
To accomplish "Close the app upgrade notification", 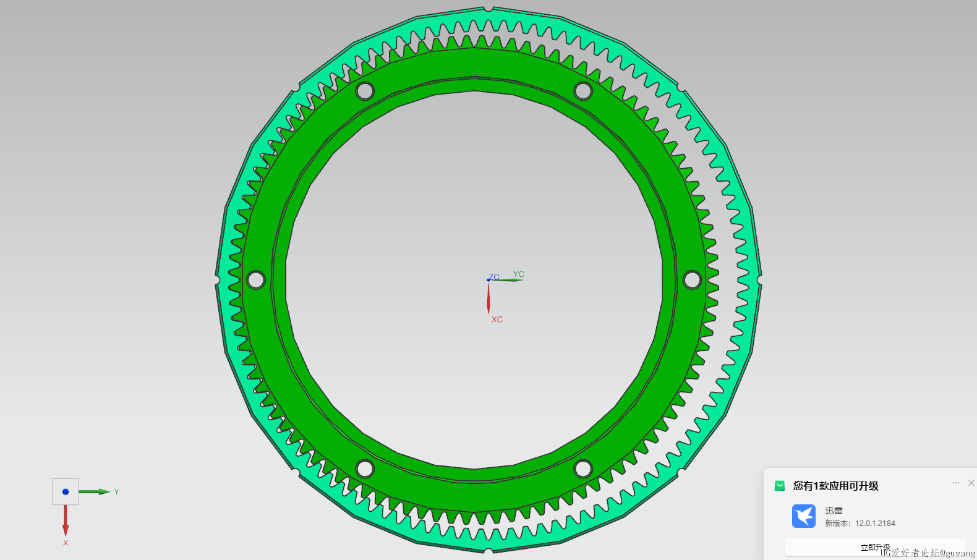I will pos(971,483).
